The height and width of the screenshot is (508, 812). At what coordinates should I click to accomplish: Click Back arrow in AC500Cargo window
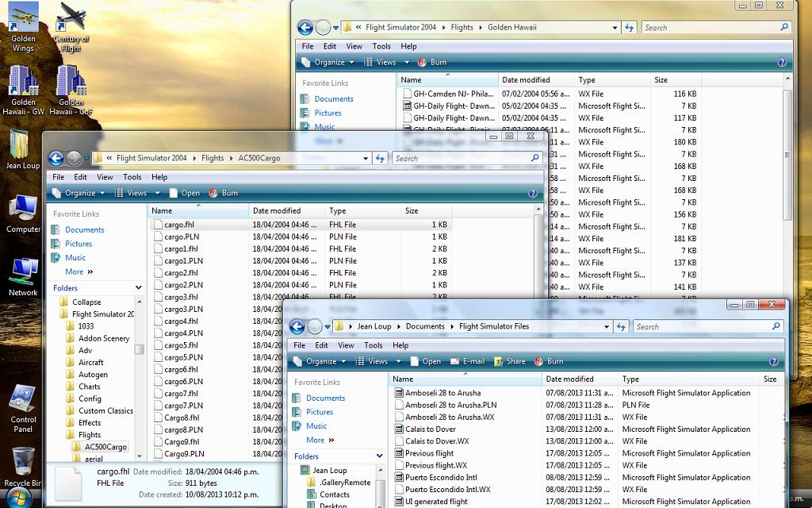pyautogui.click(x=56, y=158)
